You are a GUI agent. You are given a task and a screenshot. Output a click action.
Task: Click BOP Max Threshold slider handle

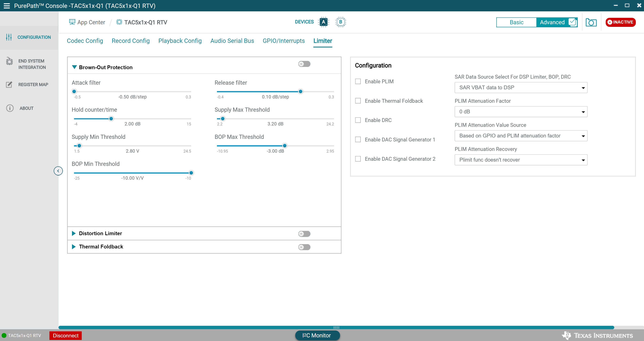click(x=284, y=146)
